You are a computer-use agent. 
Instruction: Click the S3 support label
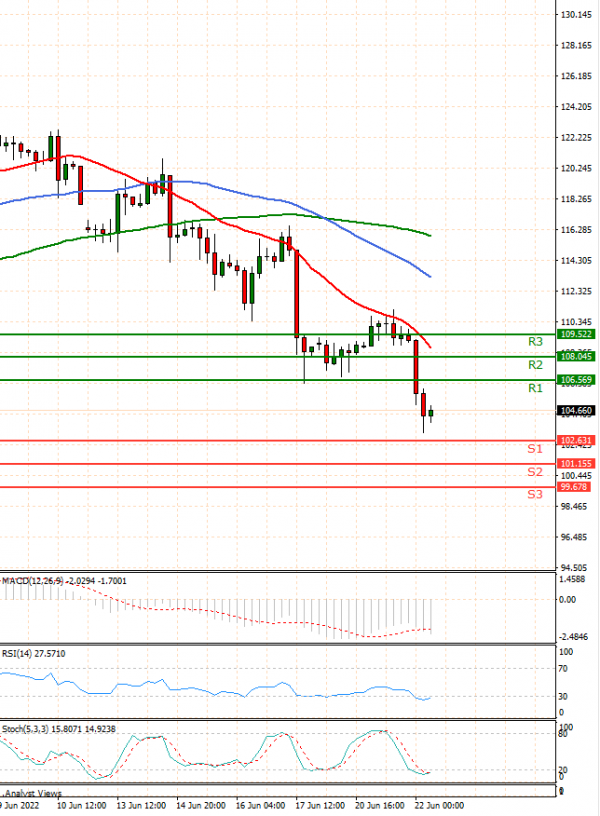[535, 494]
